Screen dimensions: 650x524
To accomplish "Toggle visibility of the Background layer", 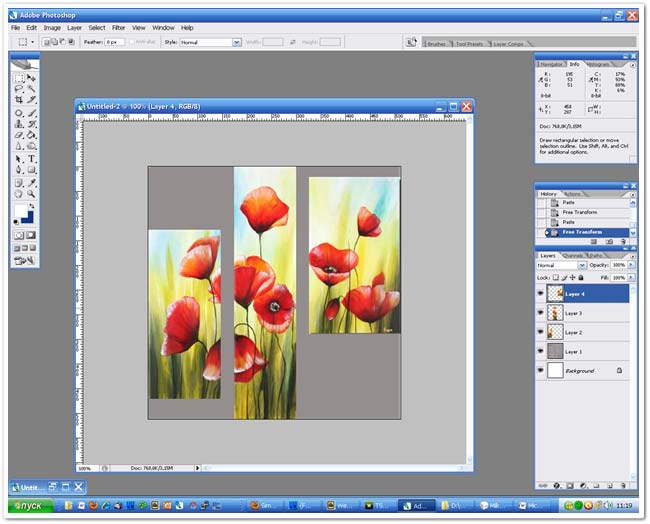I will point(541,371).
